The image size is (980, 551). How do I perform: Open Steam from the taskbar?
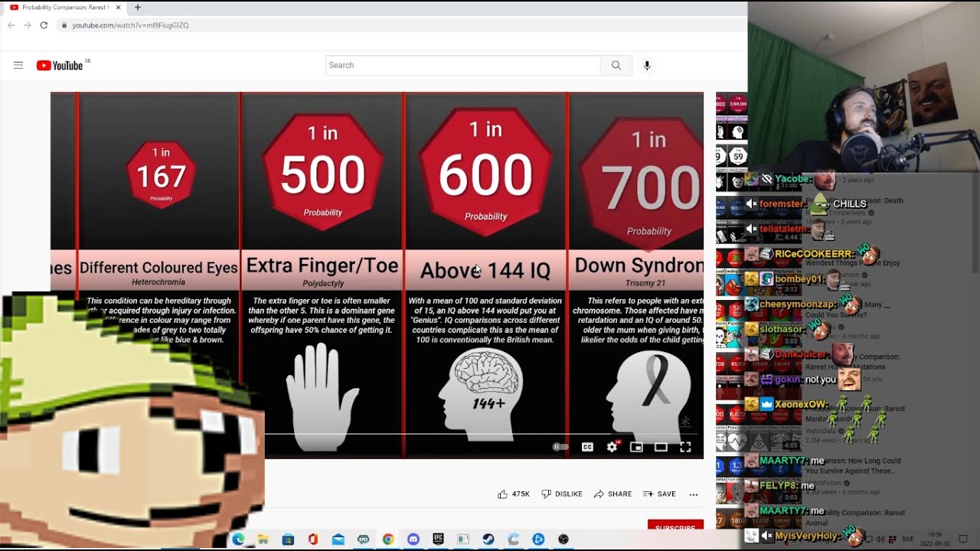pyautogui.click(x=488, y=540)
